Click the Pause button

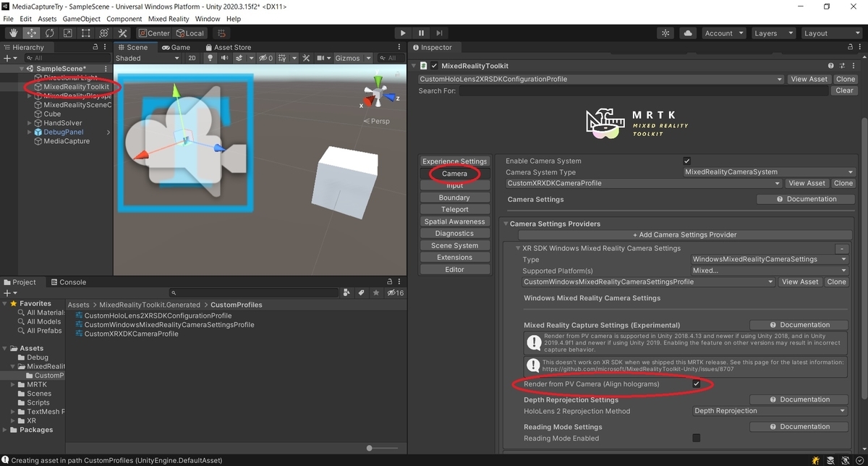pos(421,33)
